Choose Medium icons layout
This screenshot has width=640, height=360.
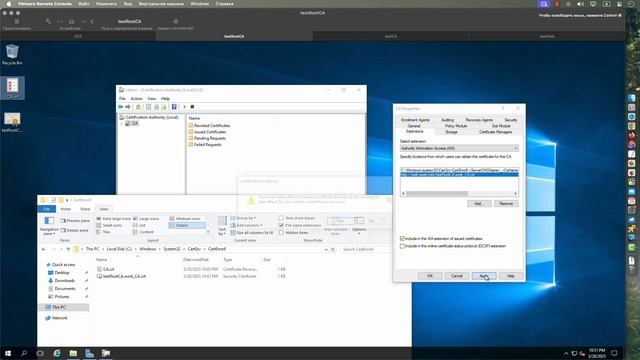(185, 219)
